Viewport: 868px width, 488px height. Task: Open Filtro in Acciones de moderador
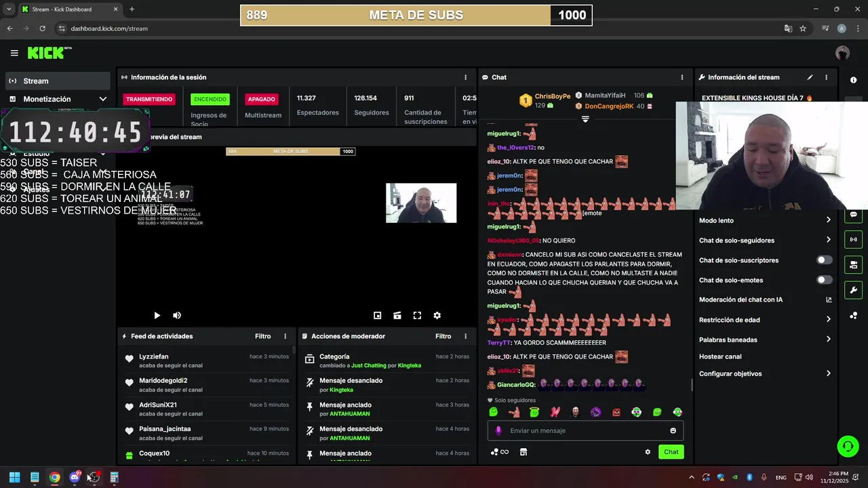[443, 336]
